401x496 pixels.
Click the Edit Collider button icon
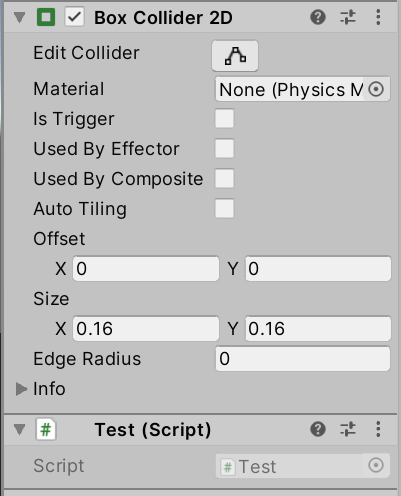coord(235,56)
